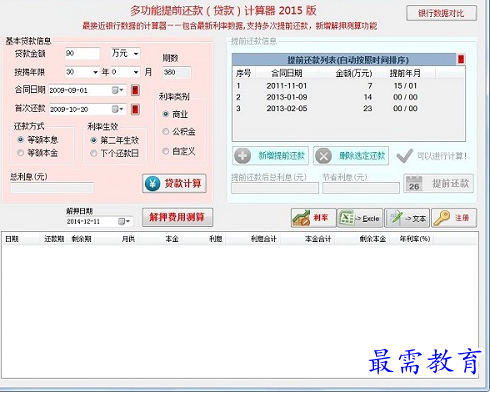Select prepayment row dated 2013-01-09
The height and width of the screenshot is (393, 490).
348,97
